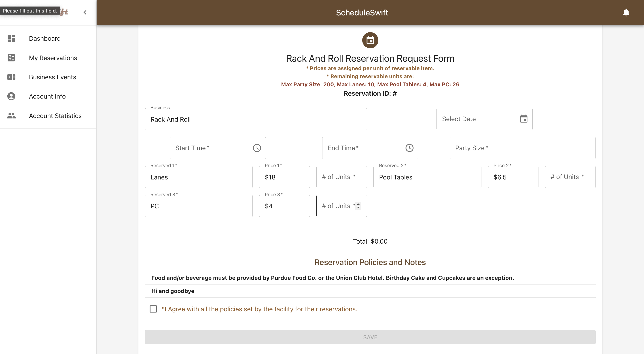The image size is (644, 354).
Task: Open the Start Time clock picker
Action: click(257, 148)
